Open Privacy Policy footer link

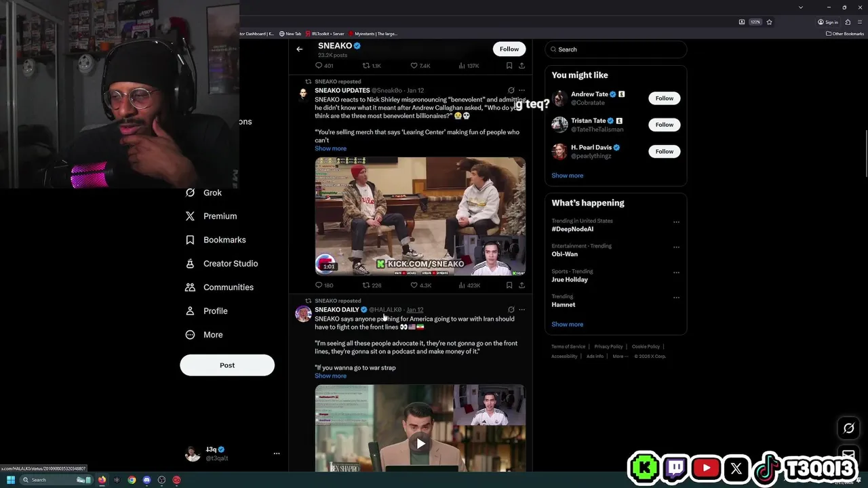[x=608, y=347]
